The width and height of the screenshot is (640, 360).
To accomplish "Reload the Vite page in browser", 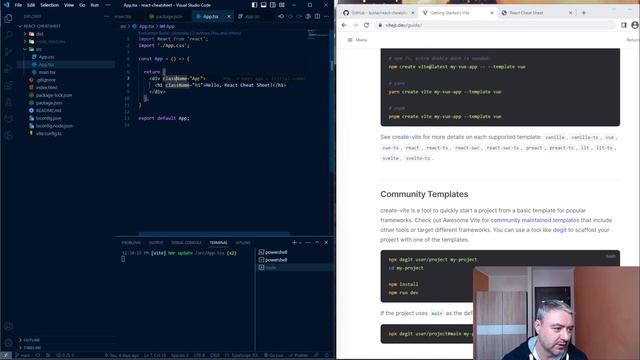I will pos(366,25).
